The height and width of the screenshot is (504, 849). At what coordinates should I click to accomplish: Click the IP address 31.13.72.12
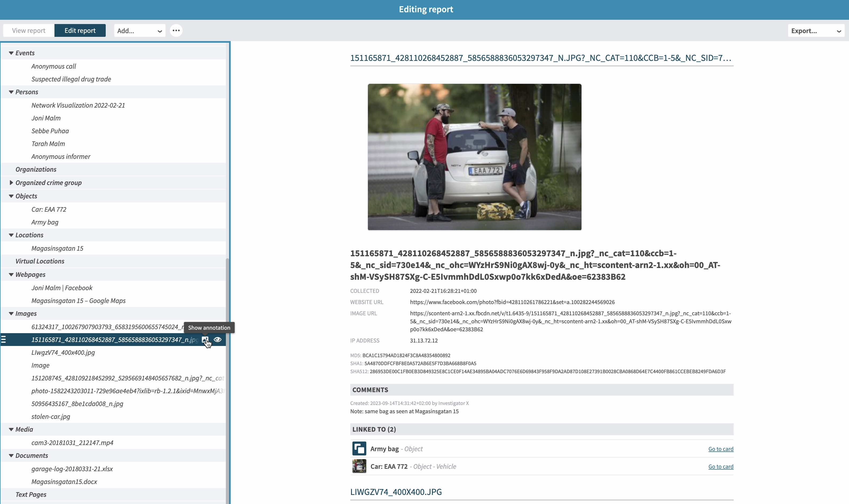coord(423,341)
